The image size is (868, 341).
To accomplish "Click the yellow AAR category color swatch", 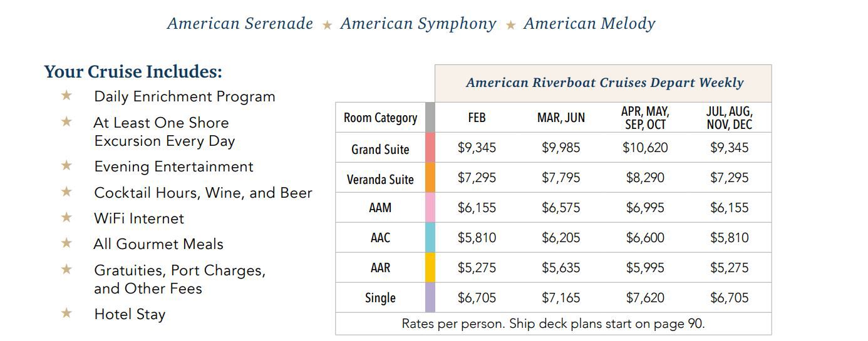I will pyautogui.click(x=430, y=268).
